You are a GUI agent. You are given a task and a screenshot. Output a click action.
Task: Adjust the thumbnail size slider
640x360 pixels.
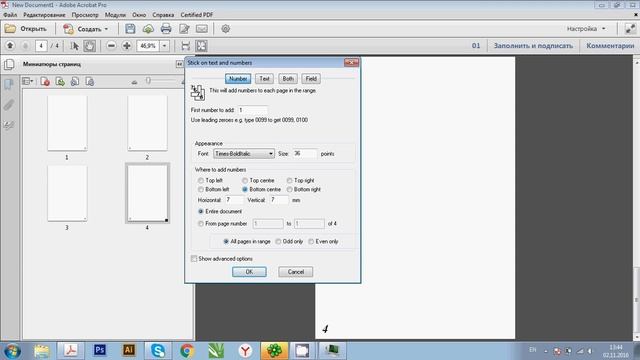click(149, 81)
